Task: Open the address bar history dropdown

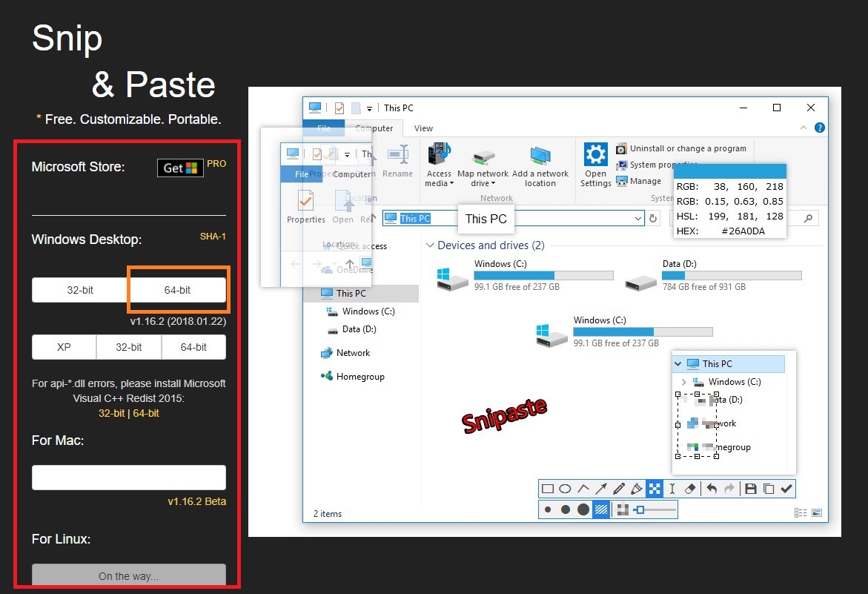Action: pyautogui.click(x=637, y=219)
